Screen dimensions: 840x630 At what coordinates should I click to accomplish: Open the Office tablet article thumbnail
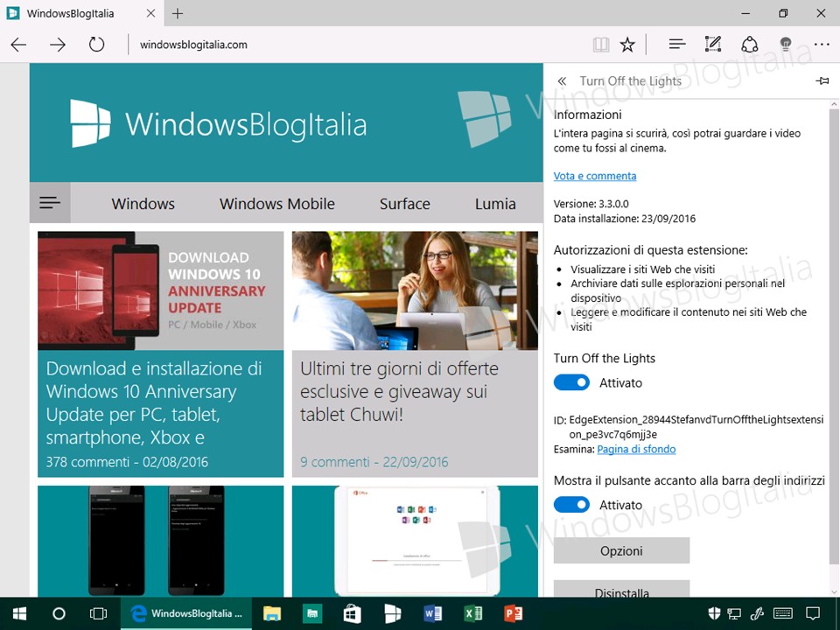[x=415, y=541]
